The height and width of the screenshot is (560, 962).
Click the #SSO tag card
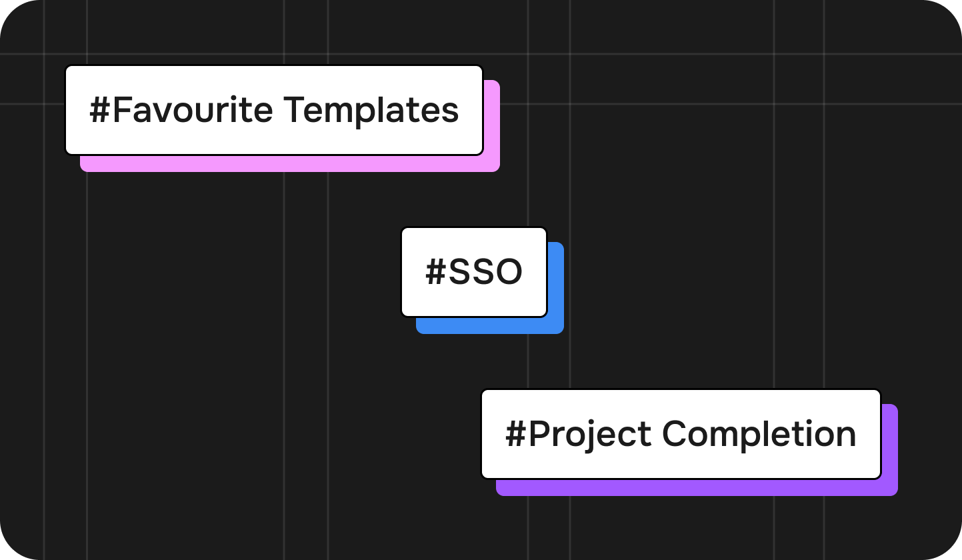(x=473, y=272)
